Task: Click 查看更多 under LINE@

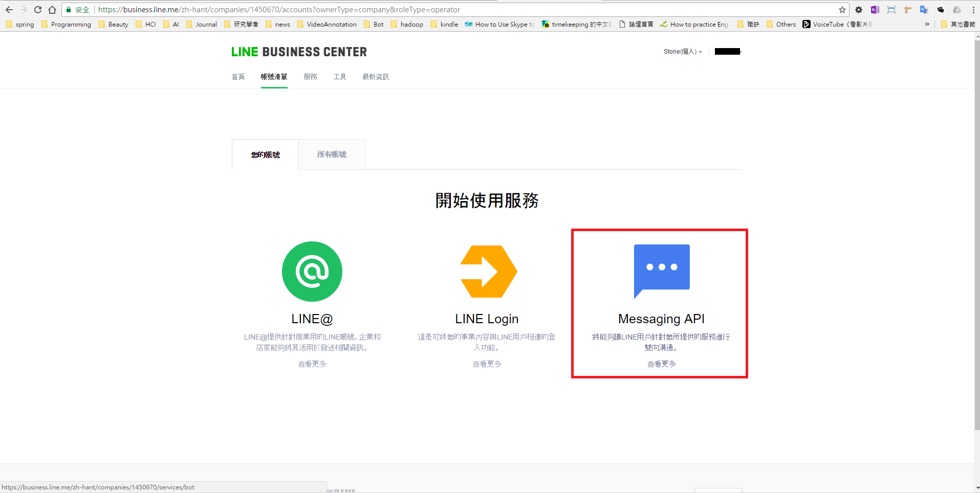Action: coord(312,364)
